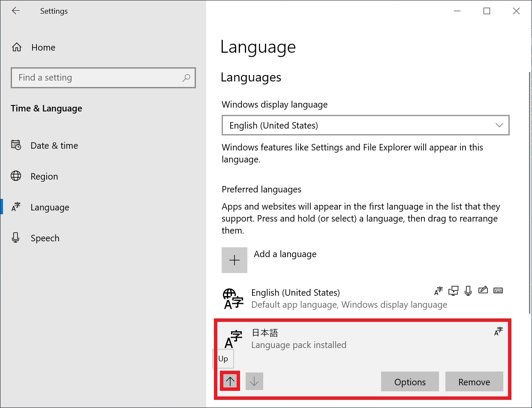Move 日本語 down with the down arrow

click(x=254, y=381)
